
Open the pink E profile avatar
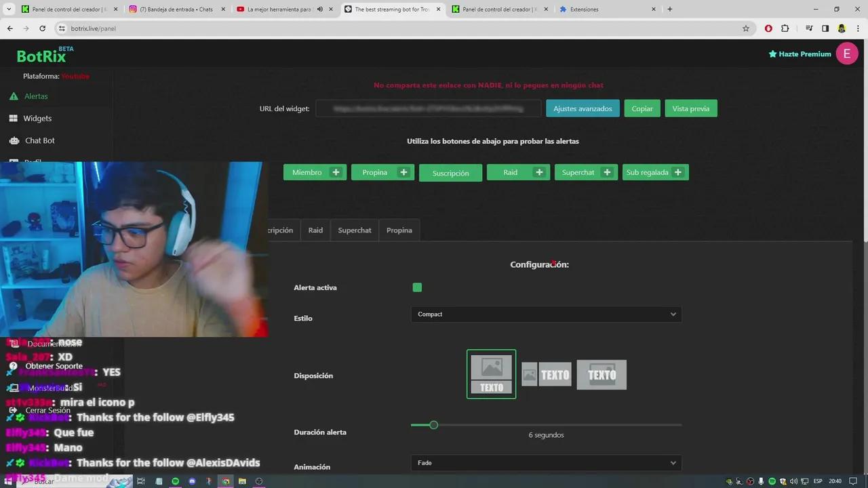(x=847, y=54)
